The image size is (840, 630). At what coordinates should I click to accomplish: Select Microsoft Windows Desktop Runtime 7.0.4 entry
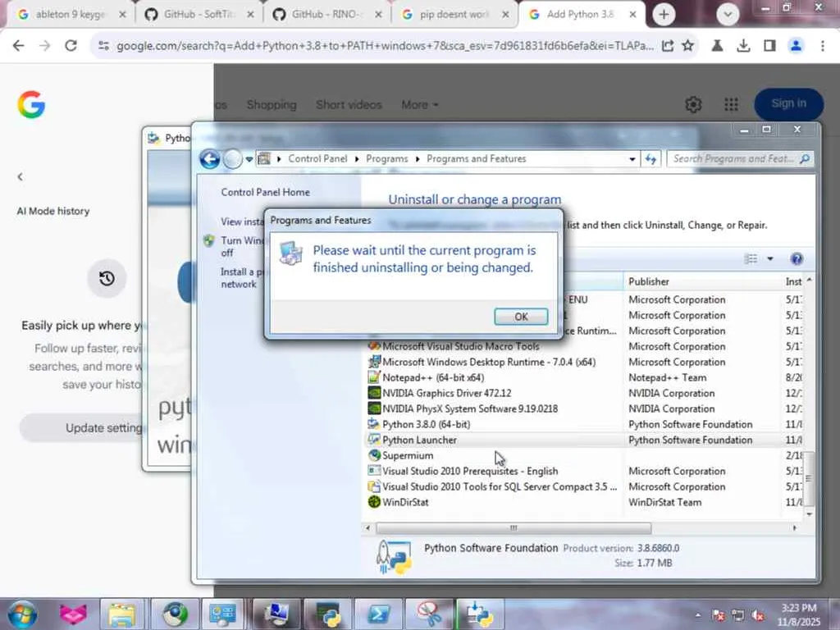[x=584, y=362]
